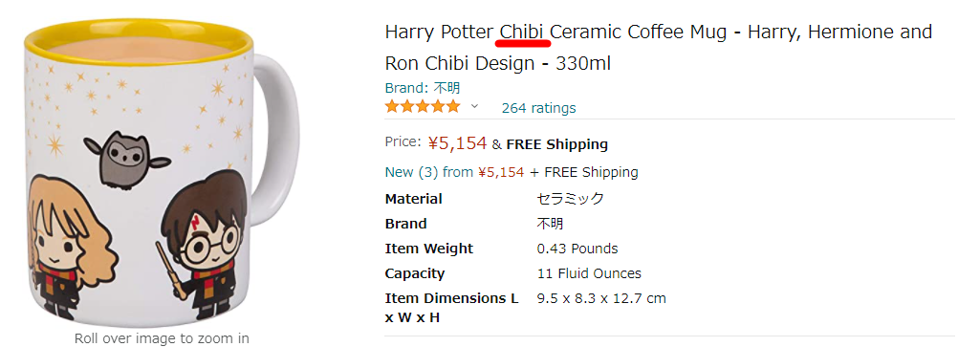Click the five-star rating icons

point(423,107)
